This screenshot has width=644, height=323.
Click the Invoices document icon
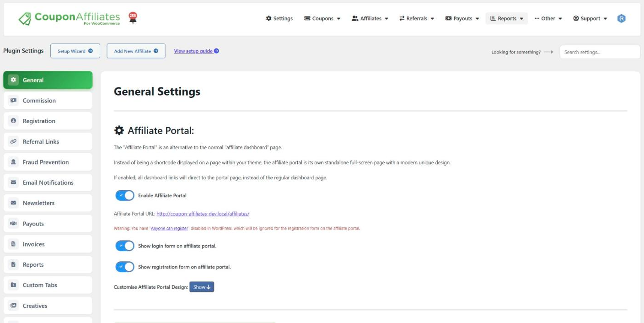tap(13, 244)
